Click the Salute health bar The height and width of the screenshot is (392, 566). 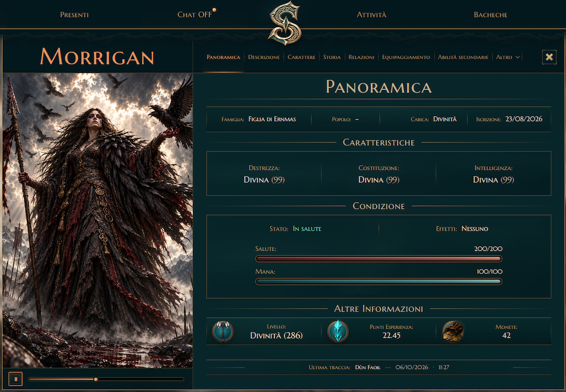pyautogui.click(x=379, y=259)
